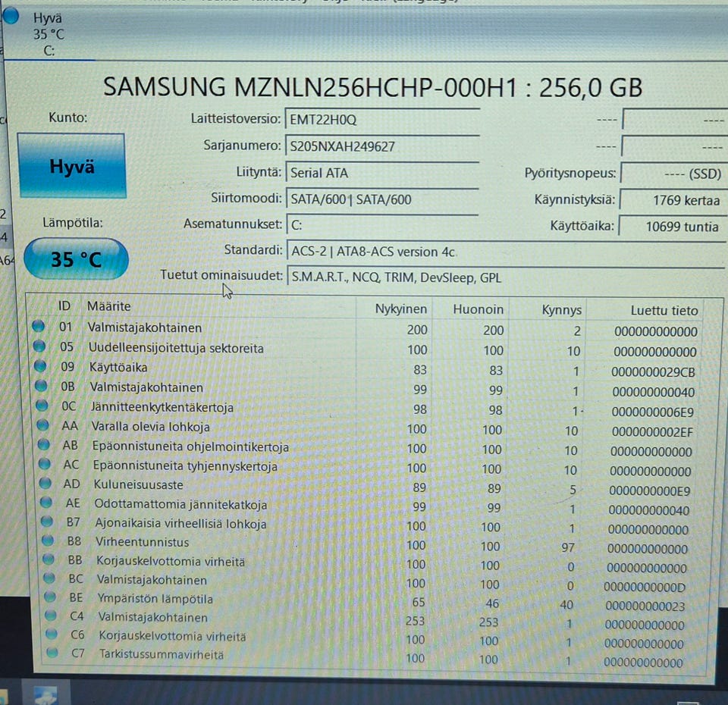The height and width of the screenshot is (705, 728).
Task: Click the Määrite column header
Action: tap(108, 305)
